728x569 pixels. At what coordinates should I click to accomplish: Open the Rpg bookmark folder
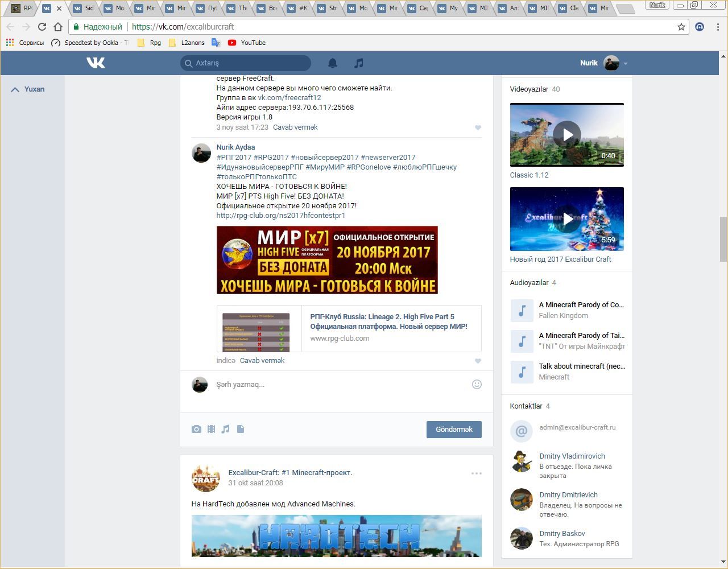coord(150,43)
